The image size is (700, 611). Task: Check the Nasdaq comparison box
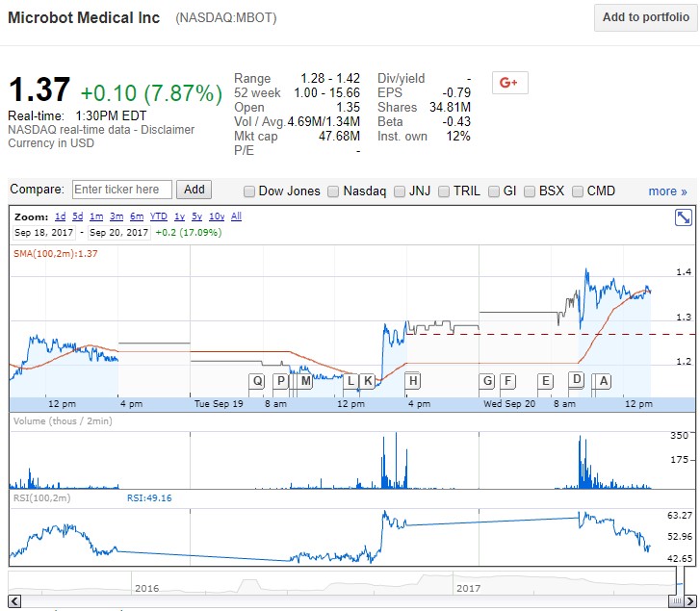pyautogui.click(x=333, y=191)
